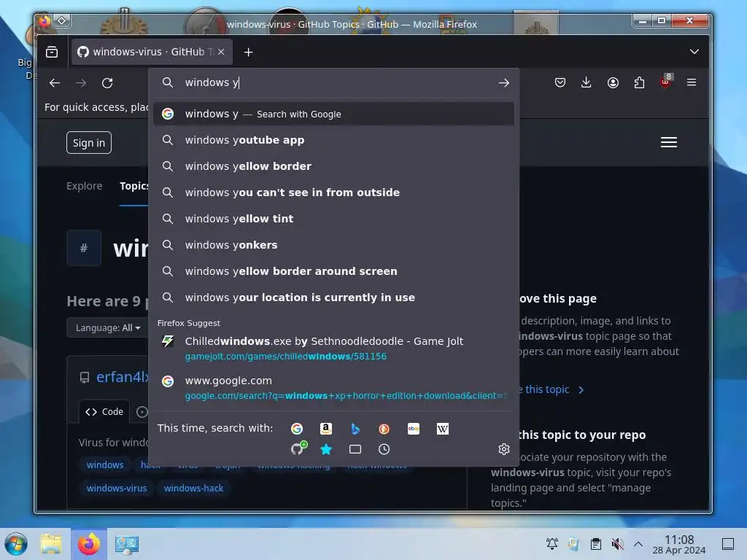This screenshot has width=747, height=560.
Task: Search with Bing one-off engine icon
Action: click(x=355, y=429)
